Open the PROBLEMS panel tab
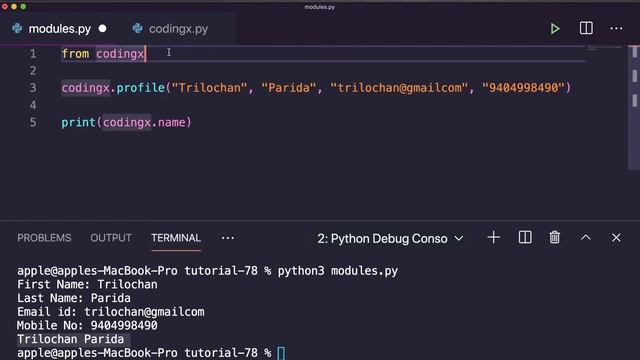Image resolution: width=640 pixels, height=360 pixels. pyautogui.click(x=44, y=238)
